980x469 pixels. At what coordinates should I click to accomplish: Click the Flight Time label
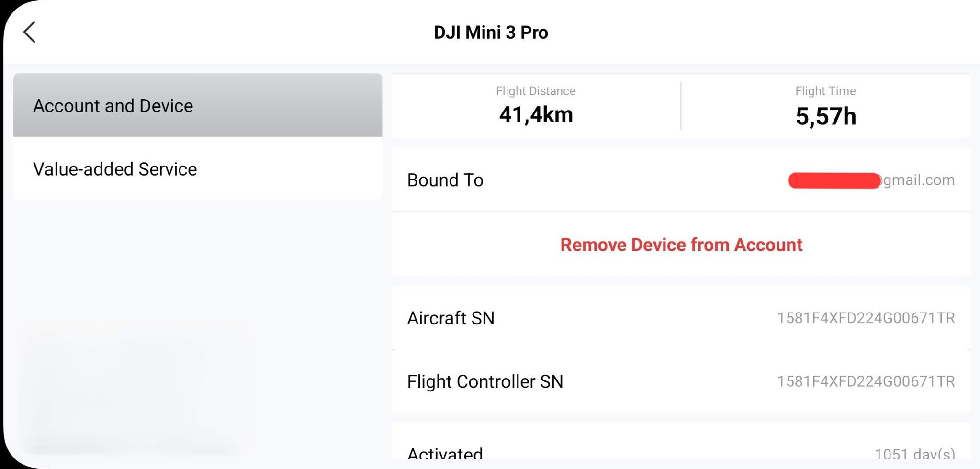pos(825,91)
